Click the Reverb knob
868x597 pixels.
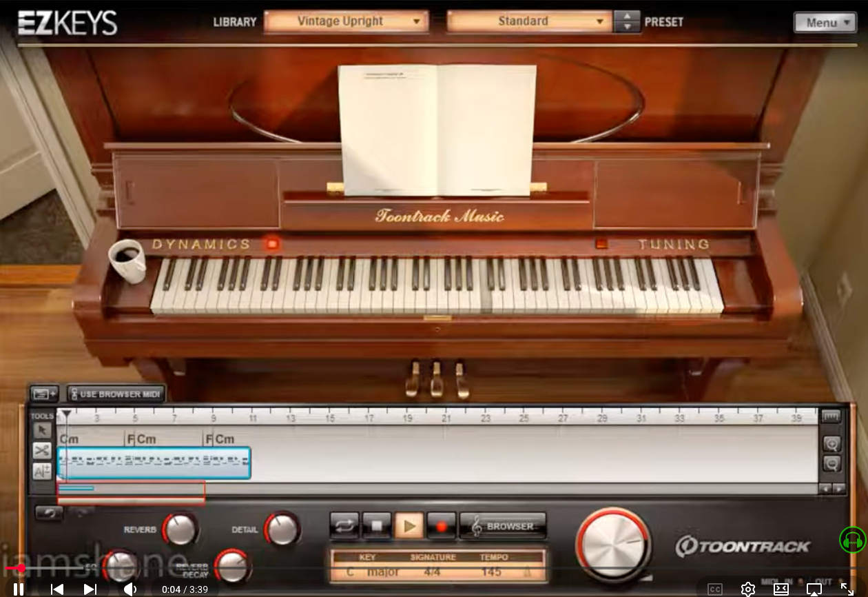point(180,529)
